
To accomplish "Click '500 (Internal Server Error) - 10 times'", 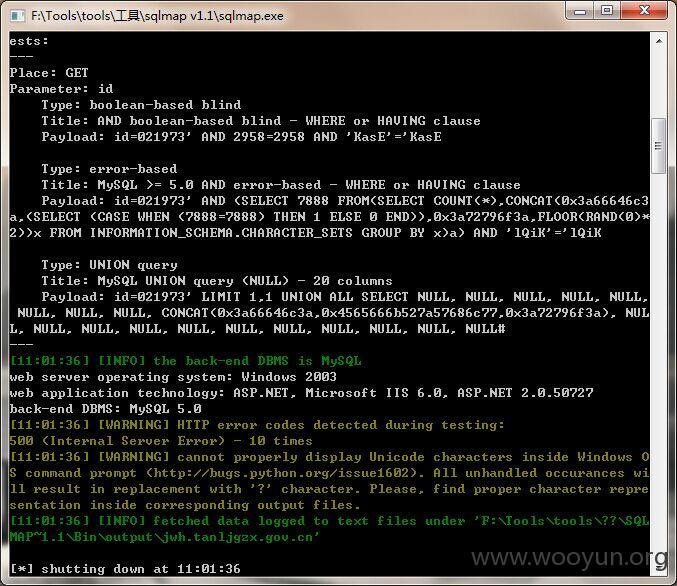I will (161, 441).
